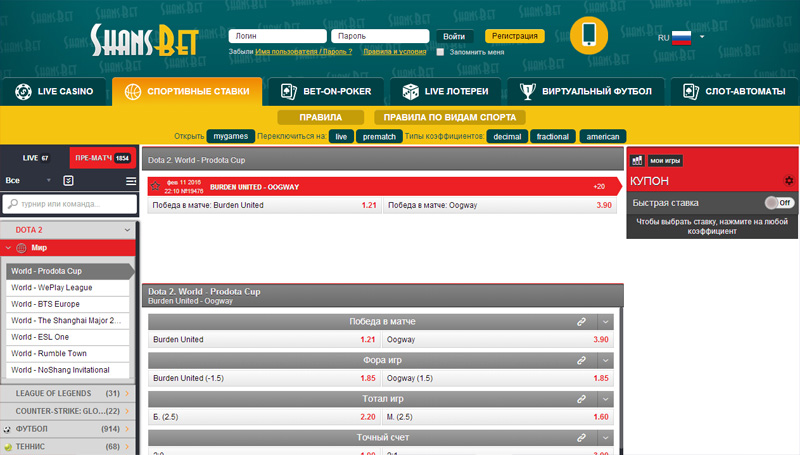Screen dimensions: 800x455
Task: Click the globe icon beside Мир
Action: (x=21, y=248)
